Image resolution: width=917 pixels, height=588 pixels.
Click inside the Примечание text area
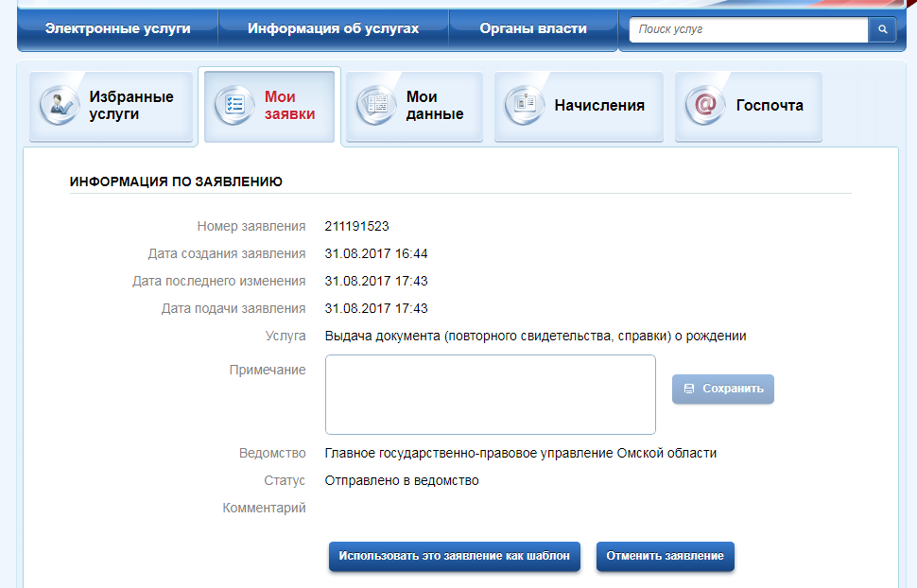click(490, 394)
